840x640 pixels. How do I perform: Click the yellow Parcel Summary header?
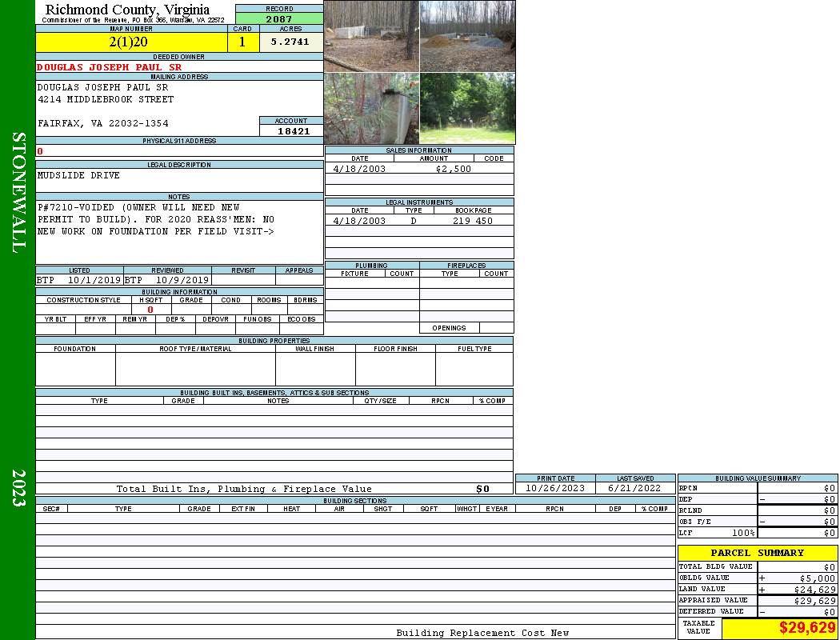point(758,553)
